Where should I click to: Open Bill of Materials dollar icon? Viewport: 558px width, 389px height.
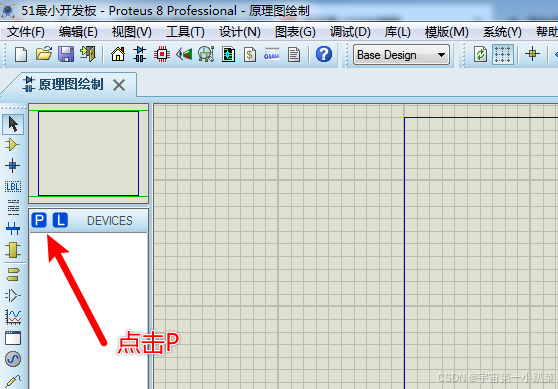pyautogui.click(x=250, y=55)
